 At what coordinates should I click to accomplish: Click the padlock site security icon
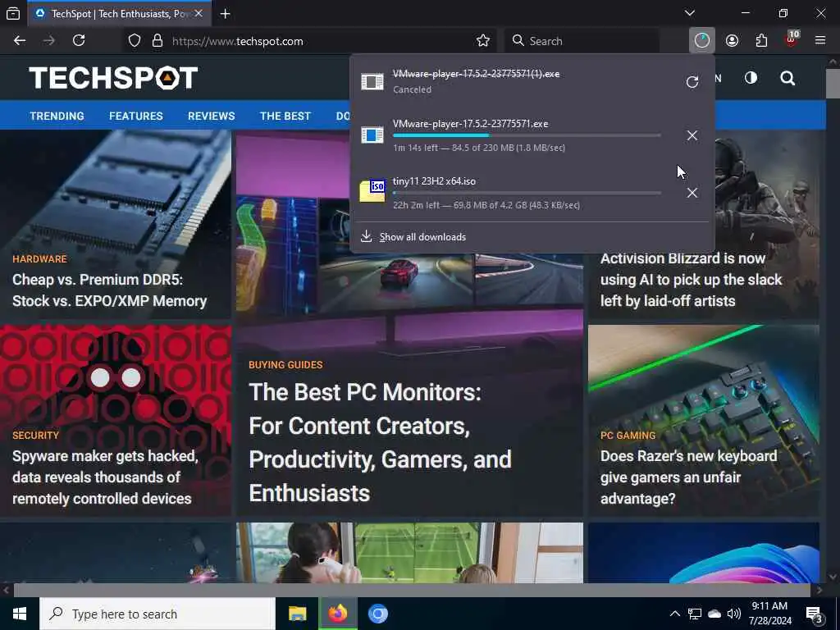pos(157,41)
